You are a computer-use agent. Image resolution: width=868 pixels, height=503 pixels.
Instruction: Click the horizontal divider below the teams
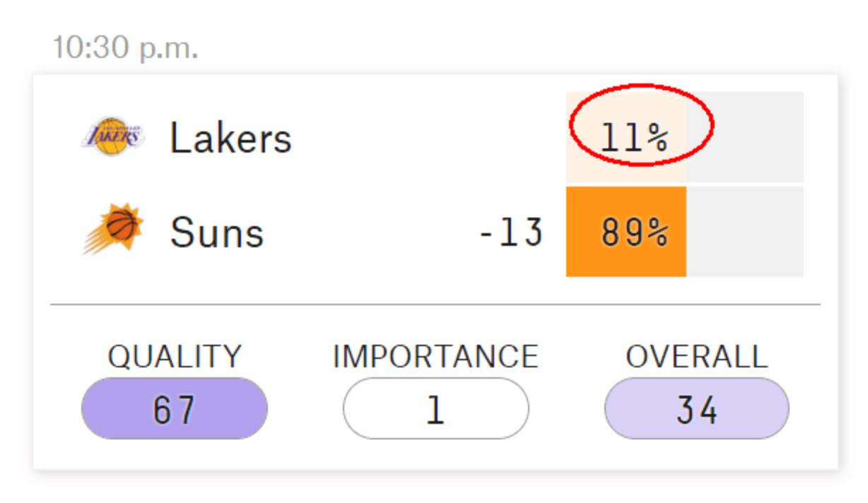pyautogui.click(x=435, y=304)
